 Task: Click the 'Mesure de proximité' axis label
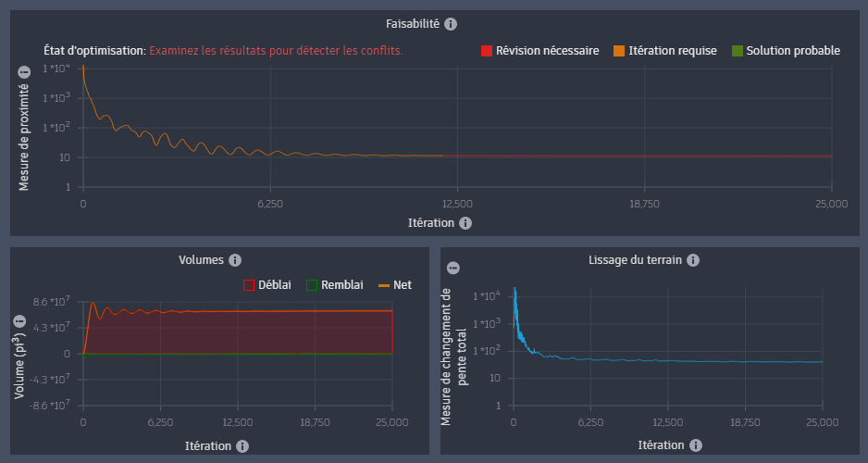(24, 137)
